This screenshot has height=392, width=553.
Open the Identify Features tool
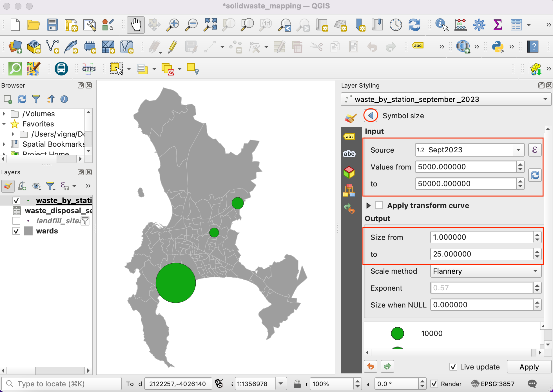[441, 25]
